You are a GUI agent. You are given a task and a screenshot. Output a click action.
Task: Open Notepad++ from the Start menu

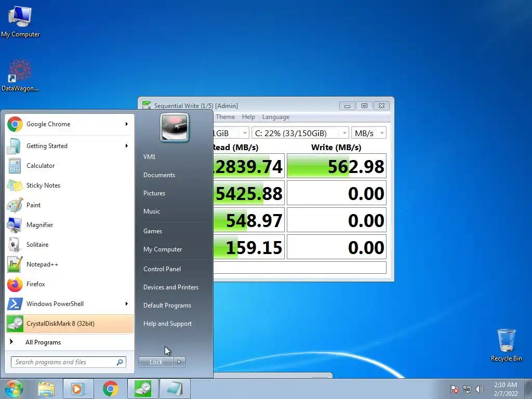click(70, 264)
